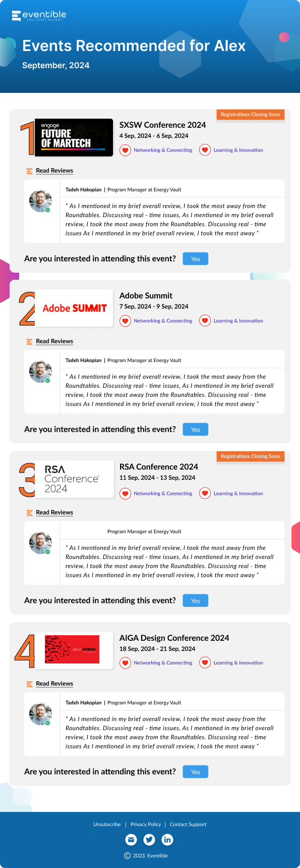The height and width of the screenshot is (868, 300).
Task: Click heart icon beside Learning for Adobe Summit
Action: [205, 321]
